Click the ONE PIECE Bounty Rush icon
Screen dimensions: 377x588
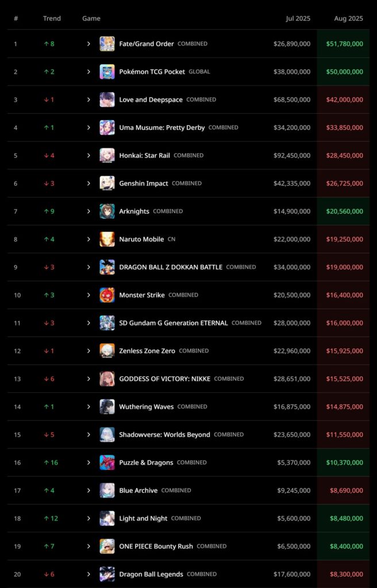point(107,546)
